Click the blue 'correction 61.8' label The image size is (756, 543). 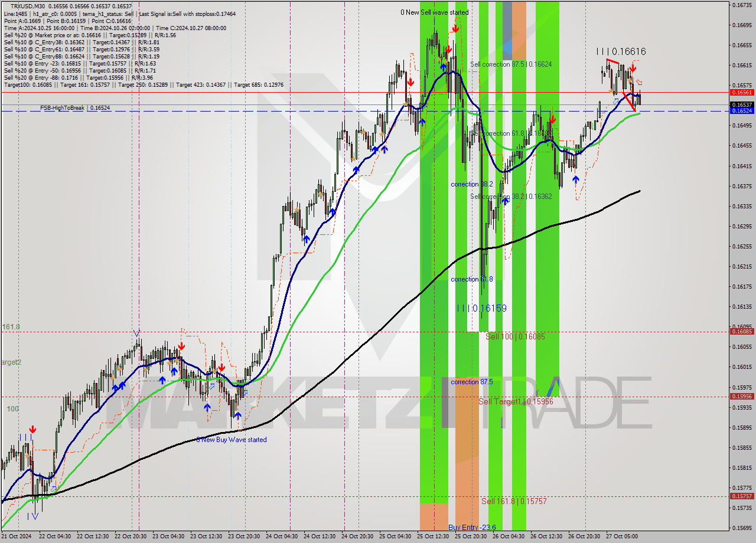click(472, 279)
